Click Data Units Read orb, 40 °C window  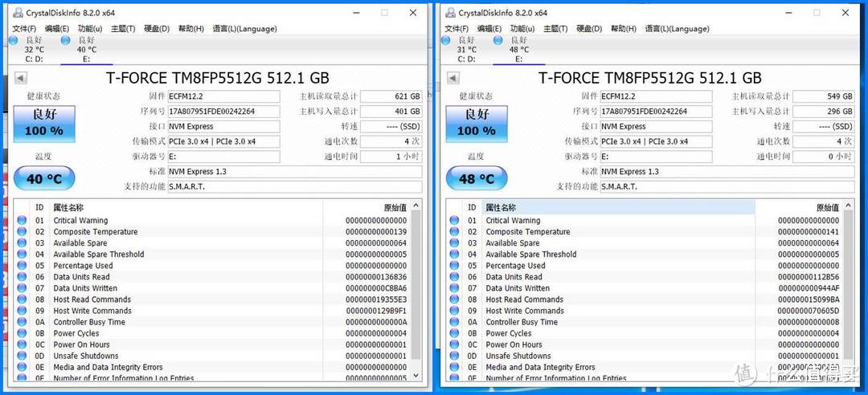(22, 277)
